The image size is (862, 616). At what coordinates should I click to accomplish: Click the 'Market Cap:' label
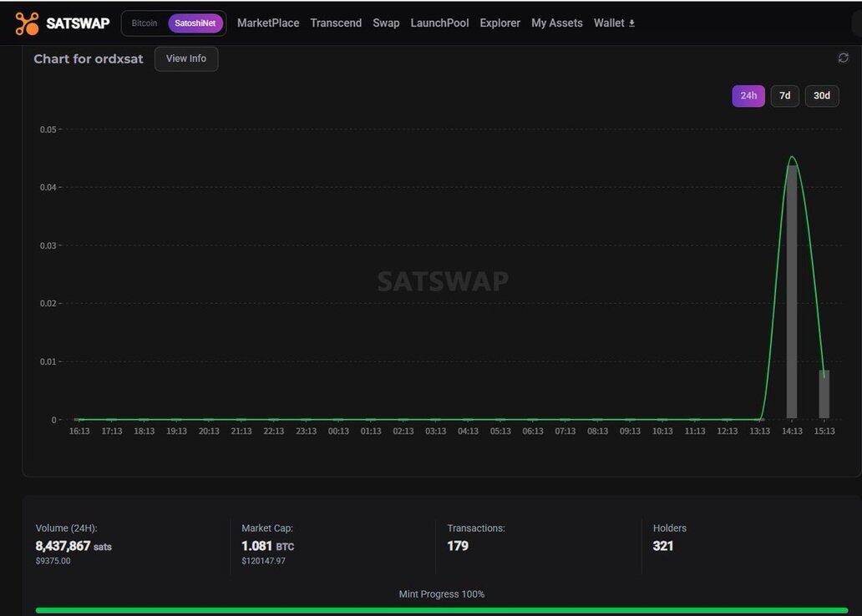coord(267,528)
